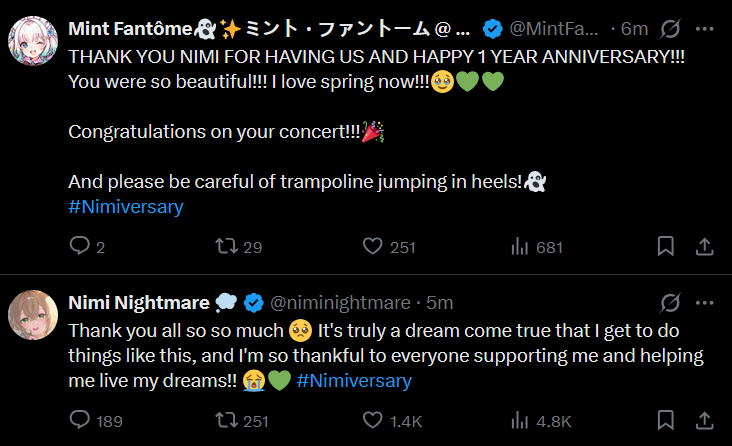Viewport: 732px width, 446px height.
Task: Share Nimi Nightmare's tweet
Action: pos(703,420)
